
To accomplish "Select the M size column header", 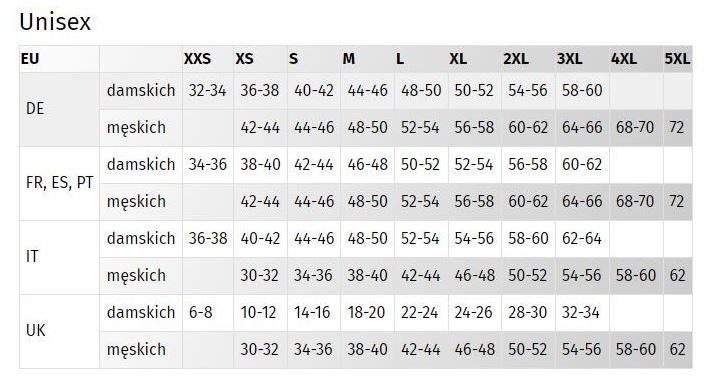I will point(348,59).
